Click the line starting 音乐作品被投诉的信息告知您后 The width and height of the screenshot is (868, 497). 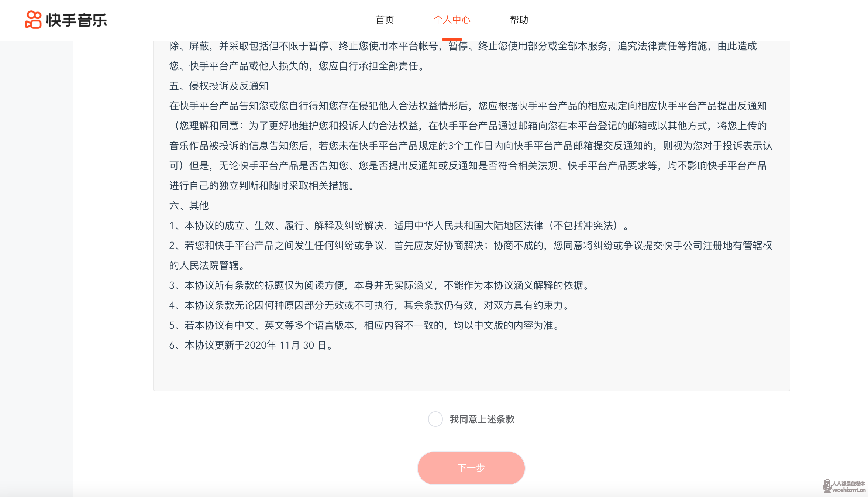[471, 146]
